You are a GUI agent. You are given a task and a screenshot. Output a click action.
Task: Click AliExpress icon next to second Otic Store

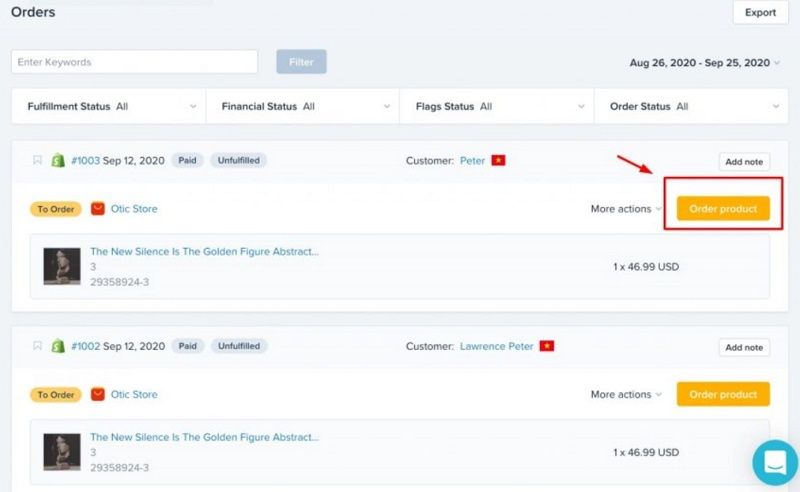97,395
